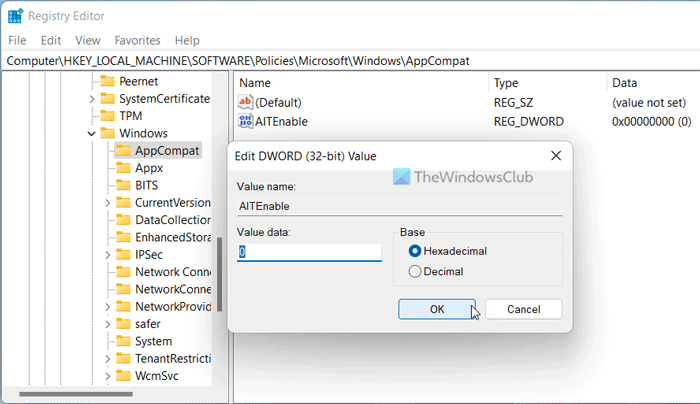This screenshot has height=404, width=700.
Task: Click the TPM folder icon
Action: tap(108, 116)
